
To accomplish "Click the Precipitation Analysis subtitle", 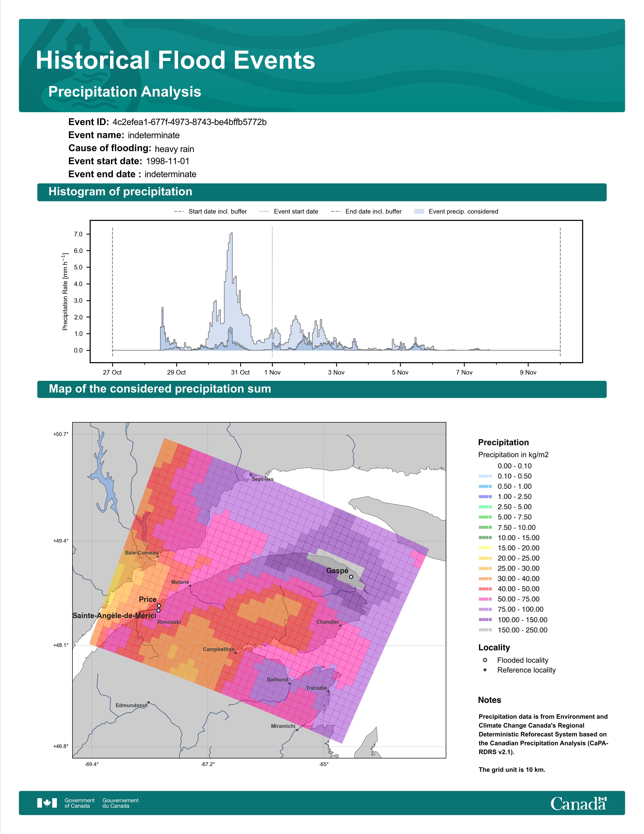I will point(125,92).
